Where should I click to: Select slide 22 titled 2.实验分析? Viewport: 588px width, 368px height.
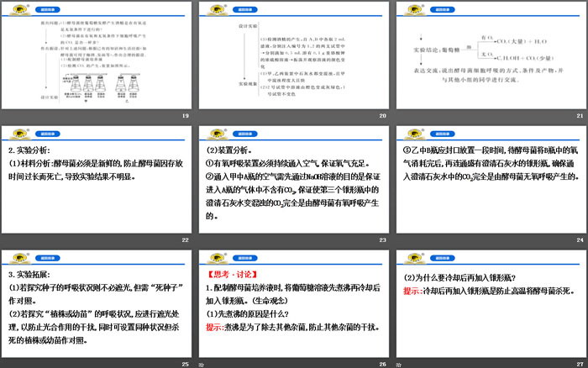[97, 179]
